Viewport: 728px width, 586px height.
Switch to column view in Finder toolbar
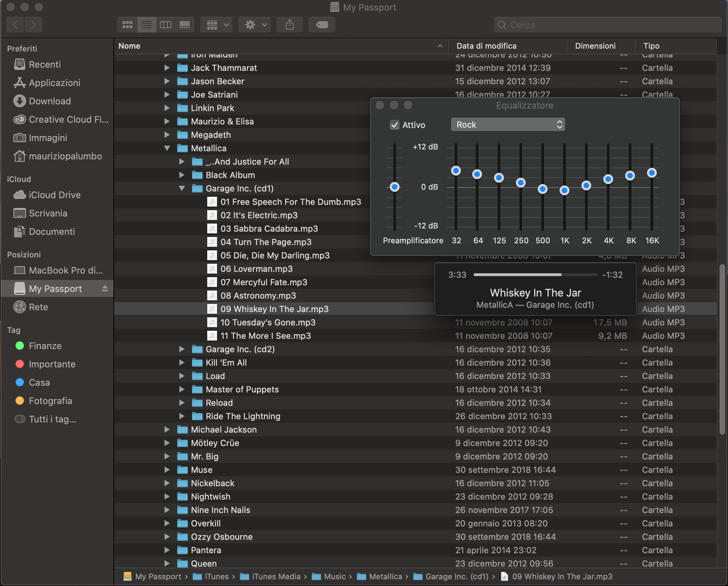165,25
